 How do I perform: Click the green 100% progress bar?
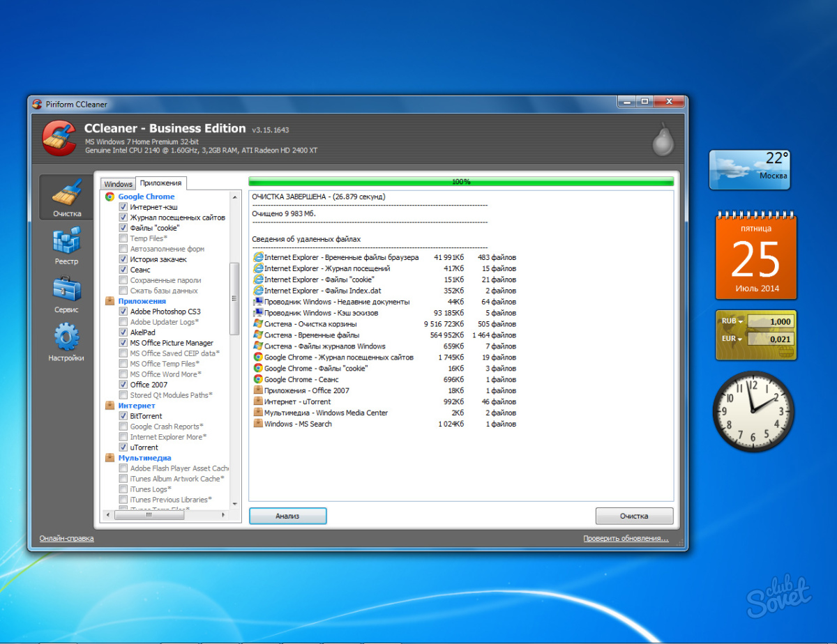(x=461, y=182)
